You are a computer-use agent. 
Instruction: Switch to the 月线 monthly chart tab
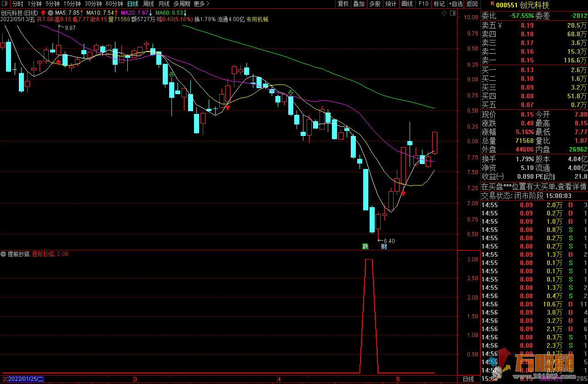164,4
